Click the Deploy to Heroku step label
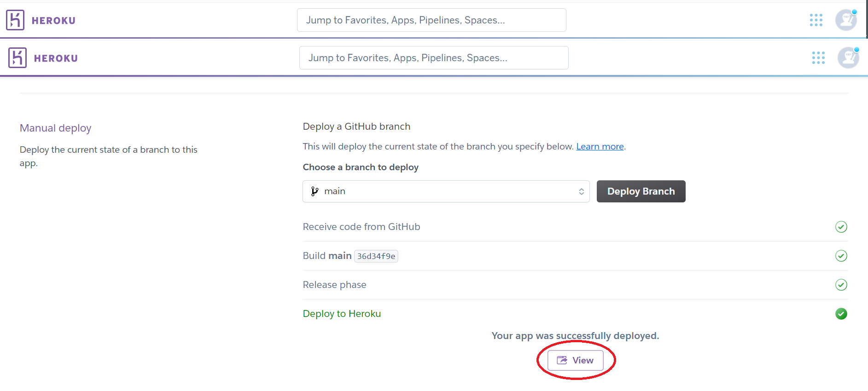This screenshot has width=868, height=391. click(342, 314)
